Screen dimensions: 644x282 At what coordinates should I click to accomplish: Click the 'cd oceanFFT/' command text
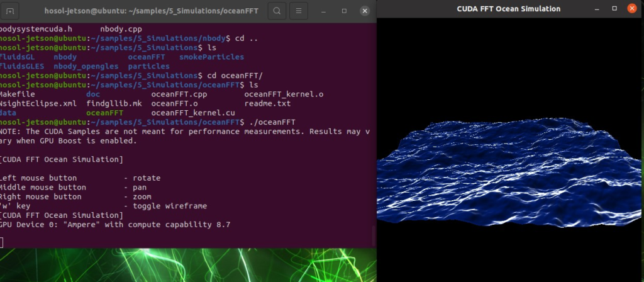(x=235, y=76)
